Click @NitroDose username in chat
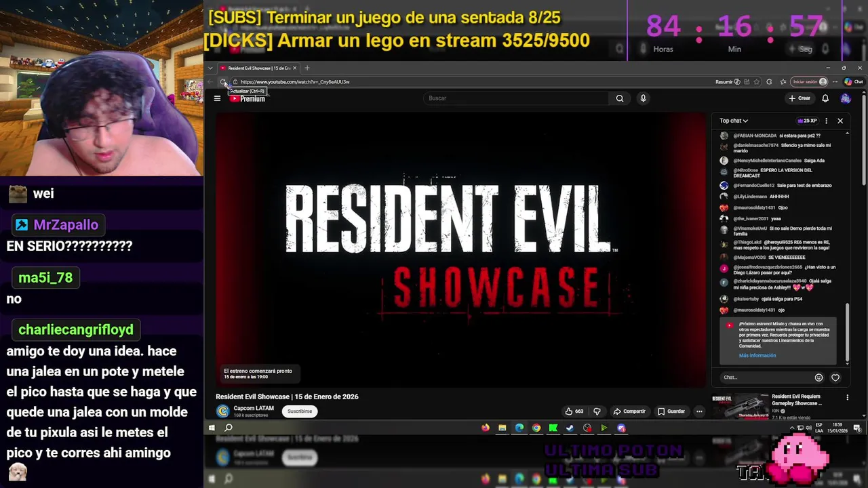Screen dimensions: 868x488 [746, 170]
